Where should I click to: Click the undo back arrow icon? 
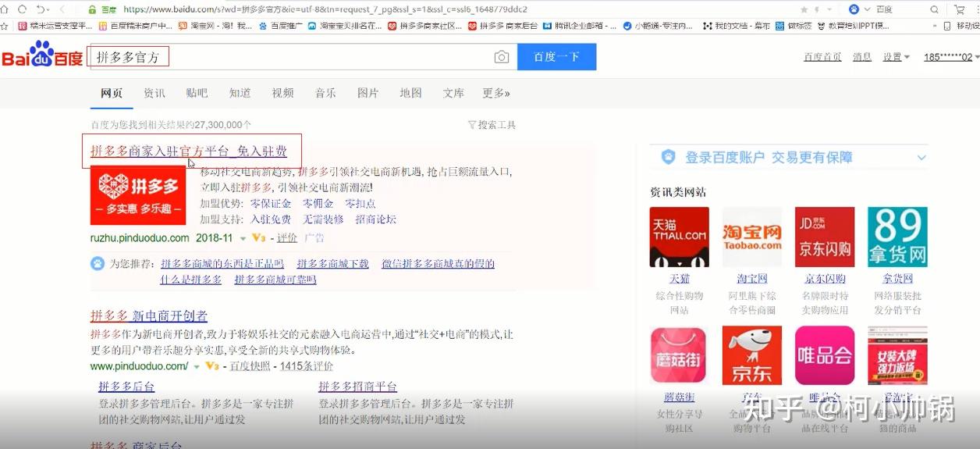(40, 9)
